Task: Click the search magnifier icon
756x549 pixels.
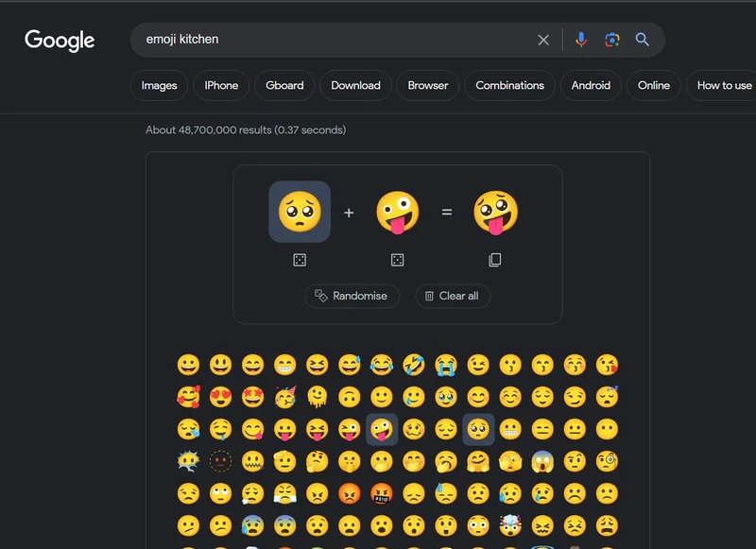Action: pyautogui.click(x=643, y=40)
